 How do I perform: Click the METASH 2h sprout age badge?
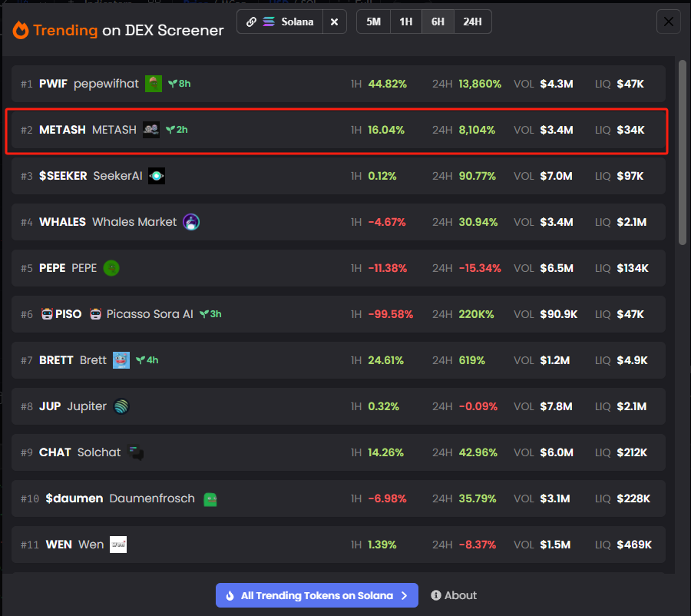[177, 130]
